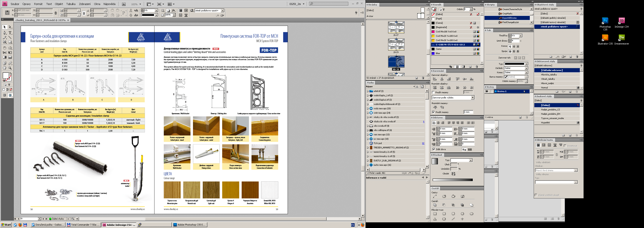Open the Objekt menu
644x228 pixels.
59,4
